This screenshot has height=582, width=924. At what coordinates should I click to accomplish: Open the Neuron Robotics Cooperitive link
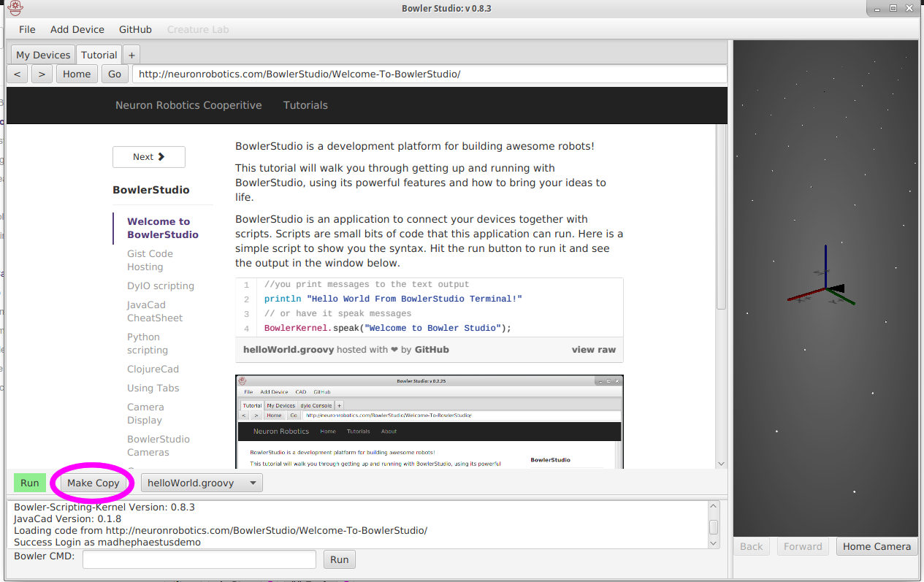click(188, 105)
